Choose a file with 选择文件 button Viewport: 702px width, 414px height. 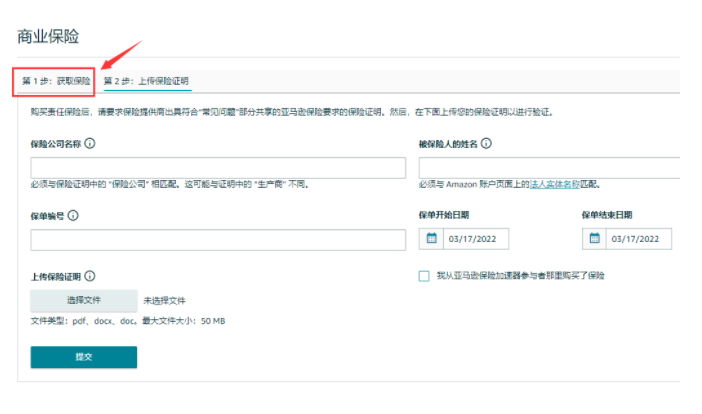pyautogui.click(x=84, y=300)
